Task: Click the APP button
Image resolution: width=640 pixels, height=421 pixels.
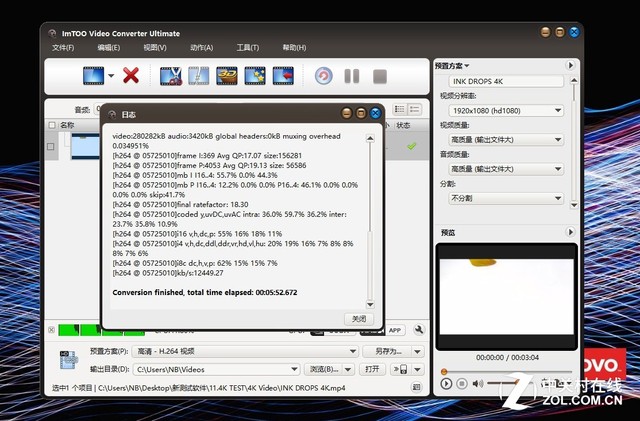Action: pyautogui.click(x=395, y=330)
